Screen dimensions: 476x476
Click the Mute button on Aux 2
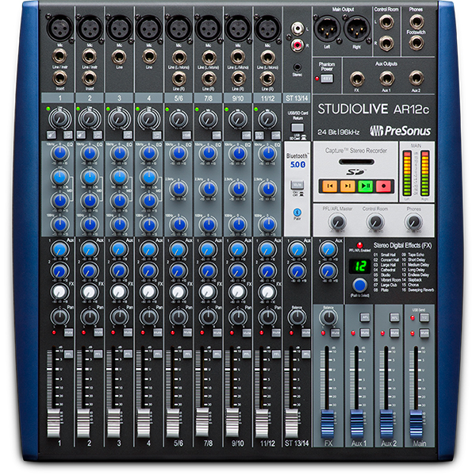click(x=394, y=332)
